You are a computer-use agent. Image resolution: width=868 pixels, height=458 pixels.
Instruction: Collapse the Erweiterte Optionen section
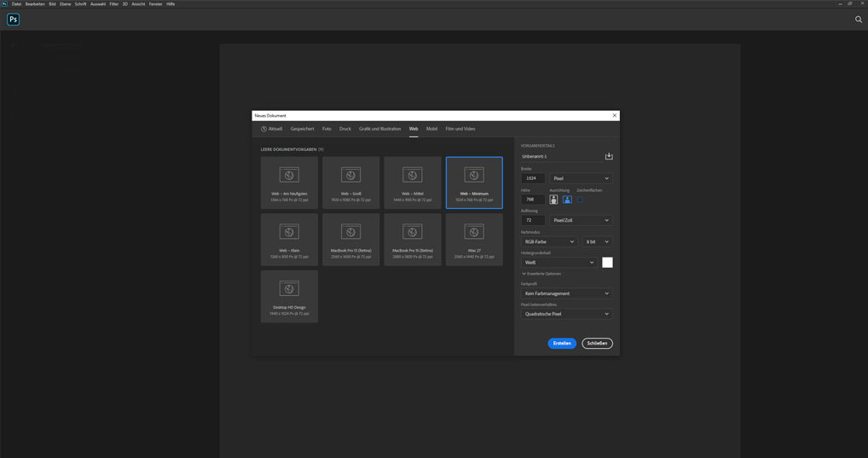(x=541, y=274)
